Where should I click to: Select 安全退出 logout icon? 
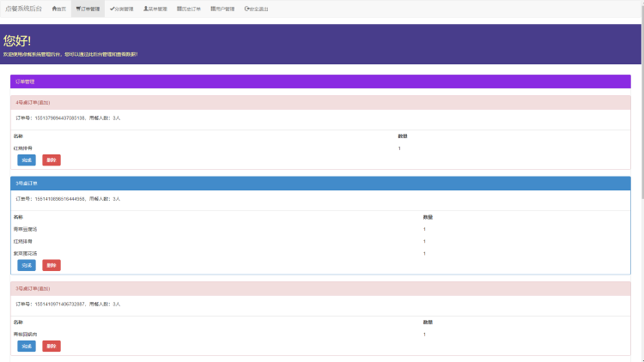[x=256, y=9]
